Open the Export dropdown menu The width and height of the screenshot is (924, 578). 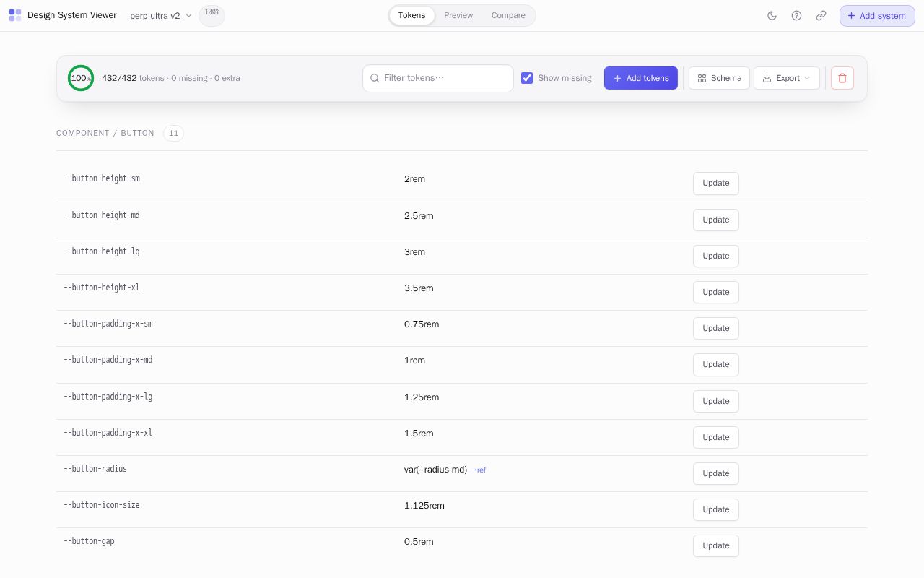pos(787,78)
